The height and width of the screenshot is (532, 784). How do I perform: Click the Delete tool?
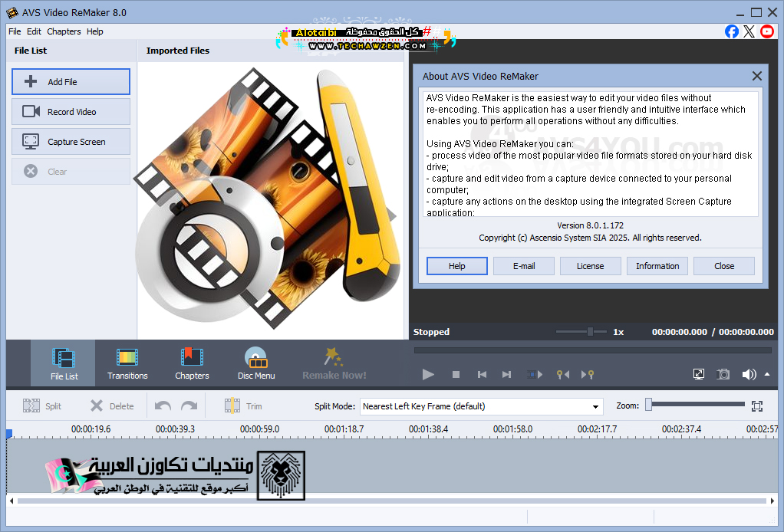(112, 406)
